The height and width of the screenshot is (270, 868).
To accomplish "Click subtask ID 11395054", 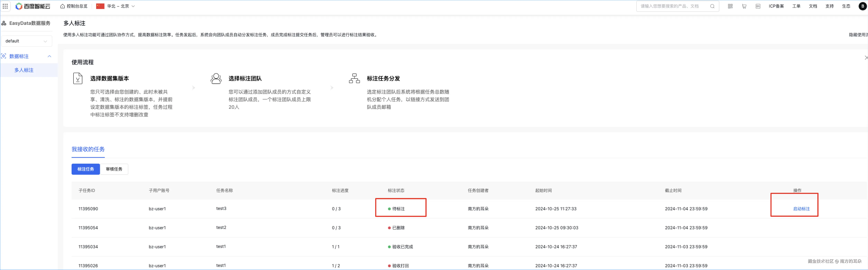I will (88, 228).
